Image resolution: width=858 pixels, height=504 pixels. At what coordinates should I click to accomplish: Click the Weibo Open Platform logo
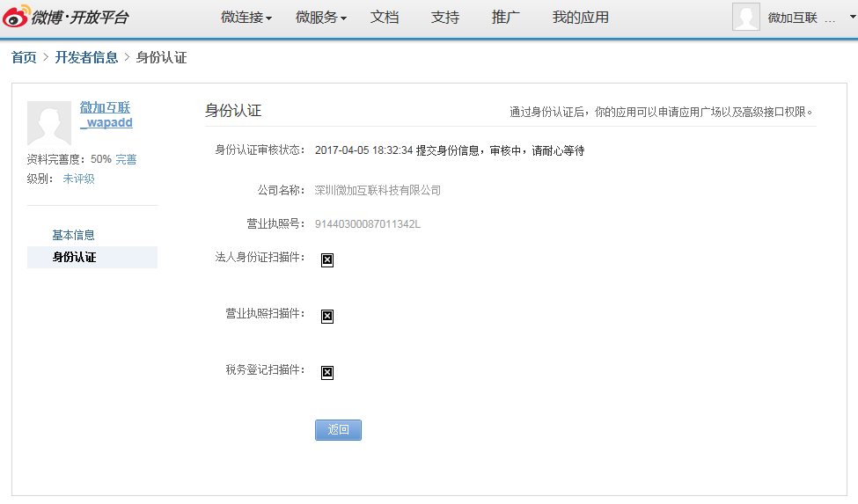click(66, 18)
